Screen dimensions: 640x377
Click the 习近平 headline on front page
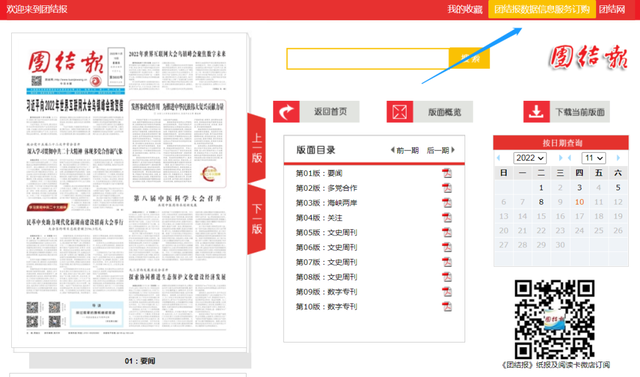tap(75, 105)
